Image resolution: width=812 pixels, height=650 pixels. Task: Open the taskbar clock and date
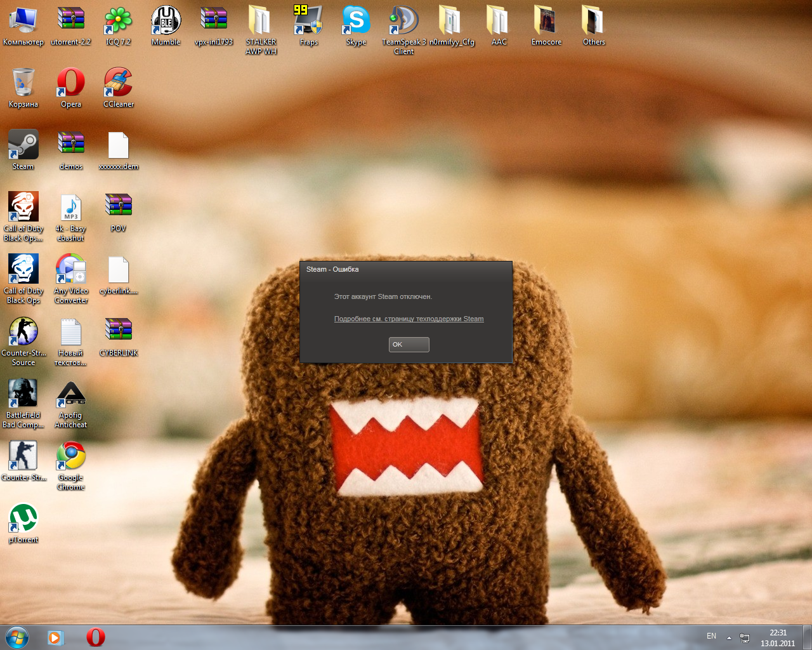pos(778,638)
